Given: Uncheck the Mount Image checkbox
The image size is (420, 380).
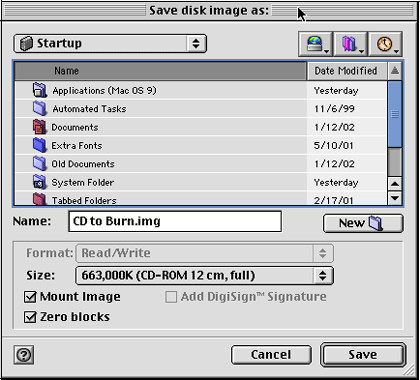Looking at the screenshot, I should (x=30, y=297).
